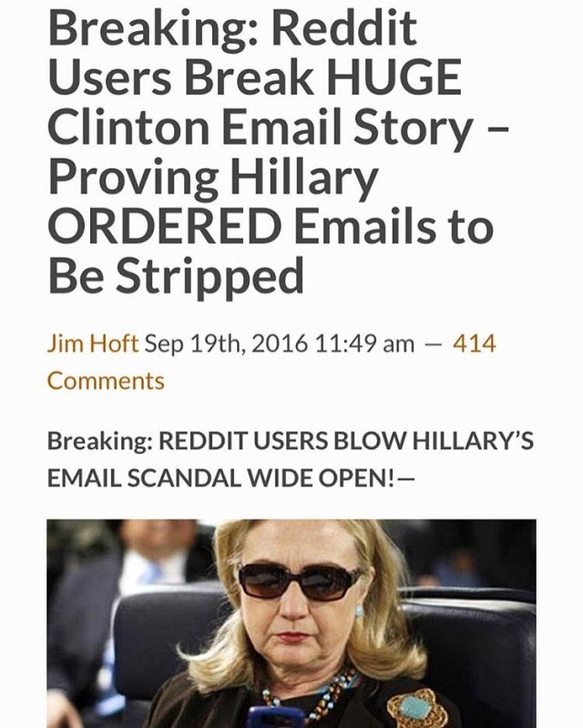Click the word ORDERED in the headline
Screen dimensions: 583x728
click(x=164, y=226)
